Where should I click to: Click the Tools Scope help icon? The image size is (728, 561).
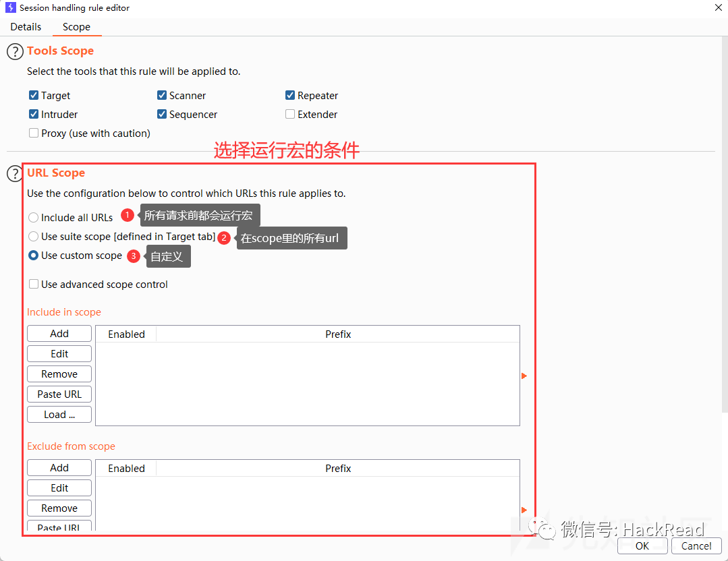[15, 51]
